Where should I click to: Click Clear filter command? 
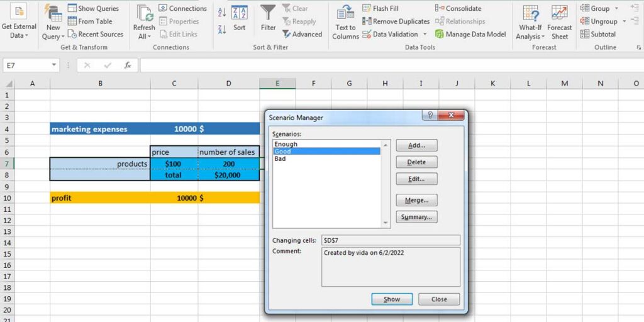[295, 8]
